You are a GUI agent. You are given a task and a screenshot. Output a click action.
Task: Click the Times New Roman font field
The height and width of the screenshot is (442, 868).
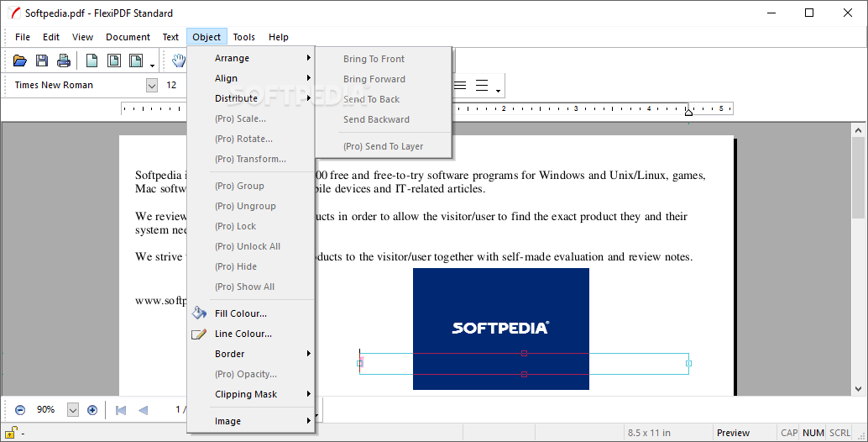(x=77, y=86)
